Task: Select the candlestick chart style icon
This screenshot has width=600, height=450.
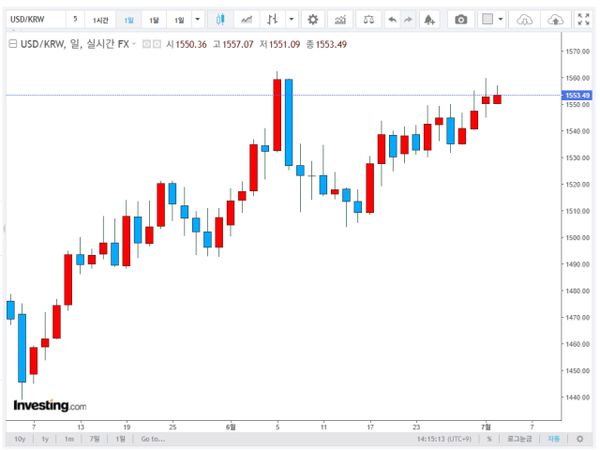Action: tap(220, 19)
